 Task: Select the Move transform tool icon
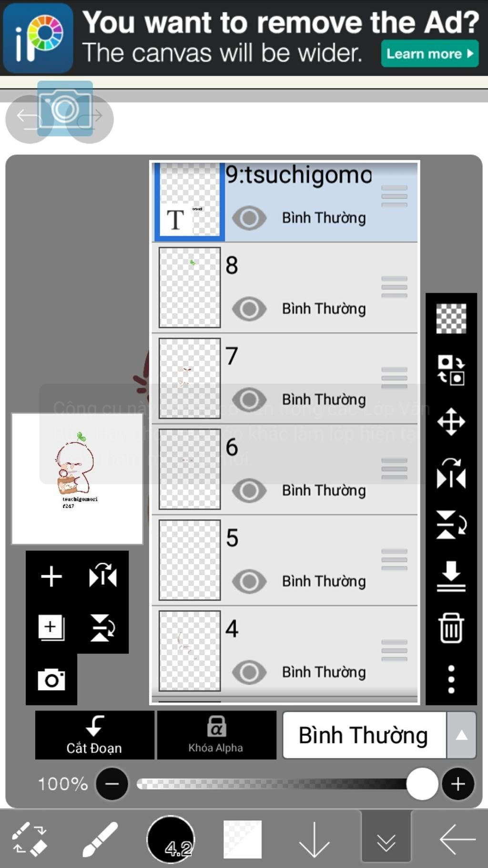(x=451, y=422)
